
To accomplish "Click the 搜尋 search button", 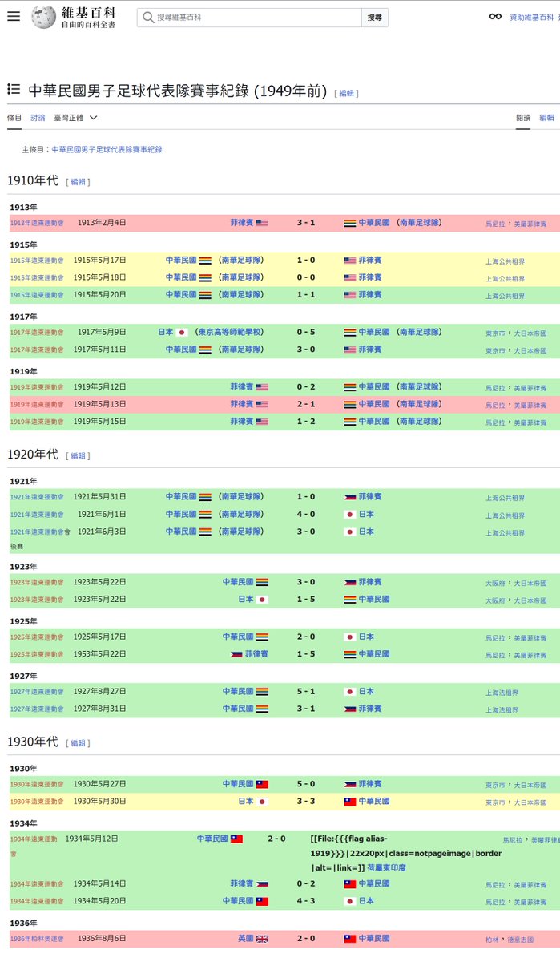I will (375, 17).
